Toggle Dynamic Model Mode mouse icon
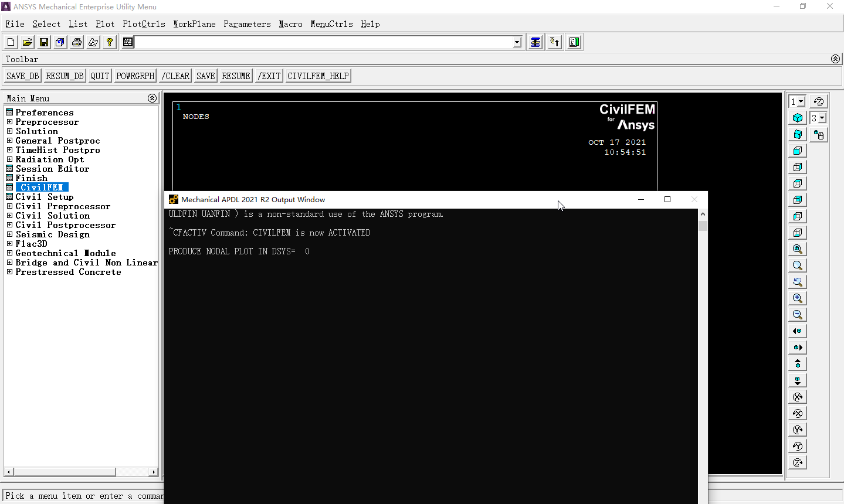This screenshot has width=844, height=504. [819, 135]
